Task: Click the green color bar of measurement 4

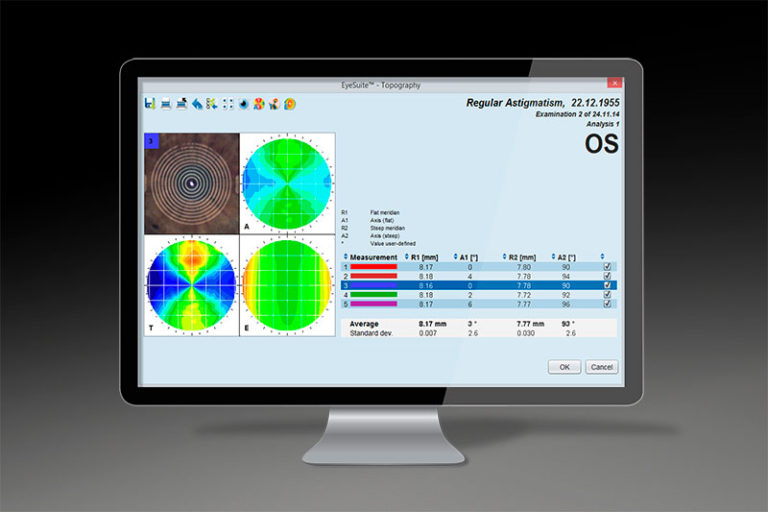Action: pyautogui.click(x=374, y=294)
